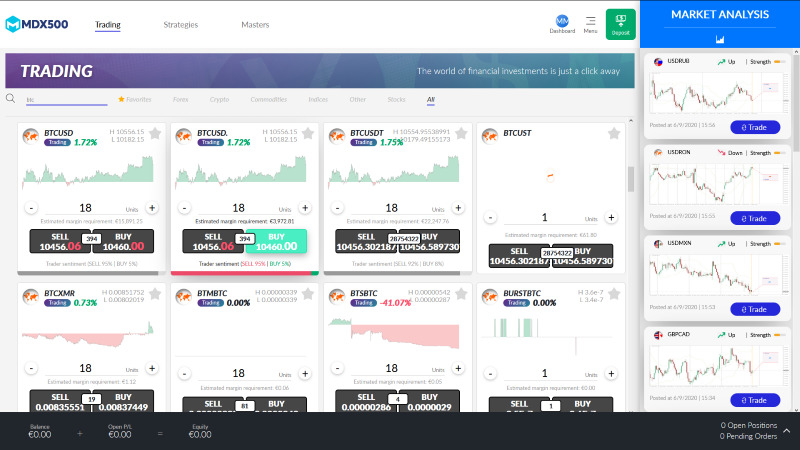Favorite BTCUSD. with its star
Viewport: 800px width, 450px height.
308,134
